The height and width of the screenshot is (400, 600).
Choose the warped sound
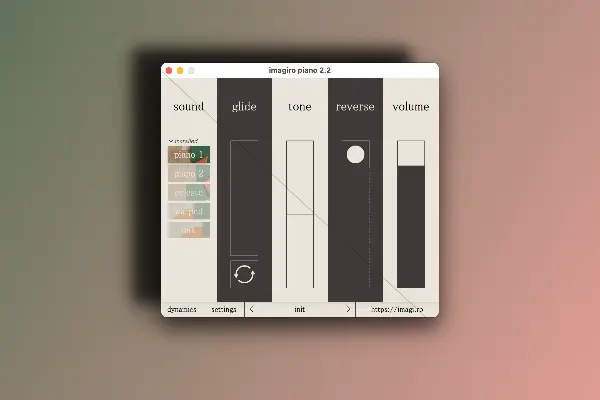point(189,211)
